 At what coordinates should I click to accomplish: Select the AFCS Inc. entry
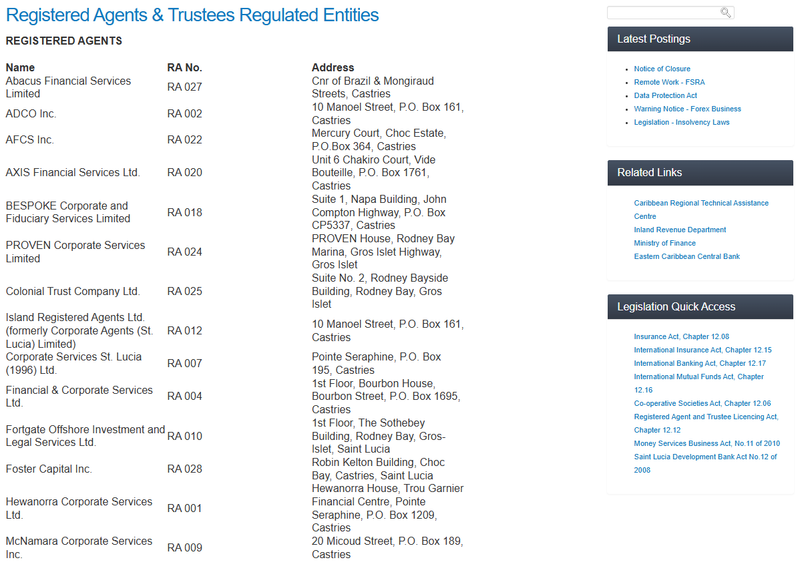(30, 140)
